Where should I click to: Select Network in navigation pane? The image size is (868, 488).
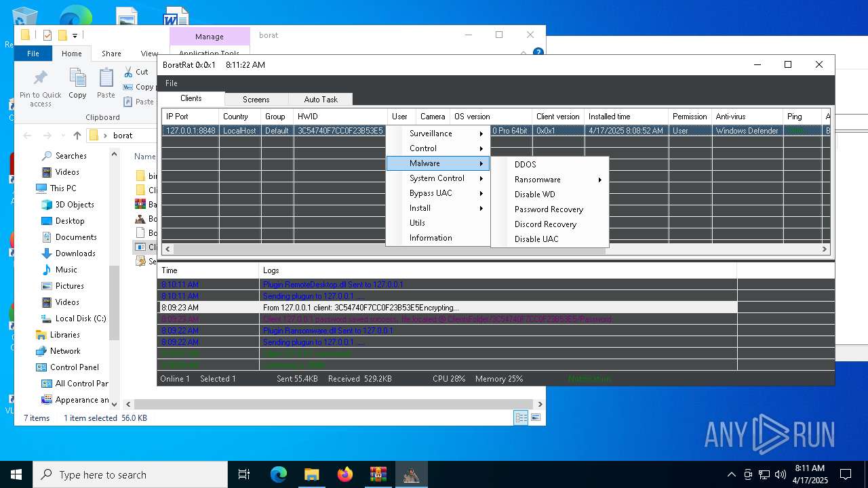[x=65, y=351]
